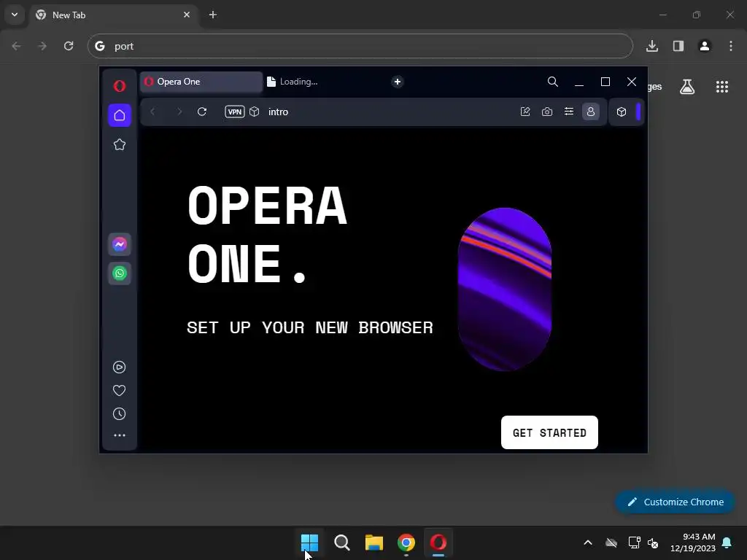The height and width of the screenshot is (560, 747).
Task: Open bookmarks star in Opera sidebar
Action: coord(120,144)
